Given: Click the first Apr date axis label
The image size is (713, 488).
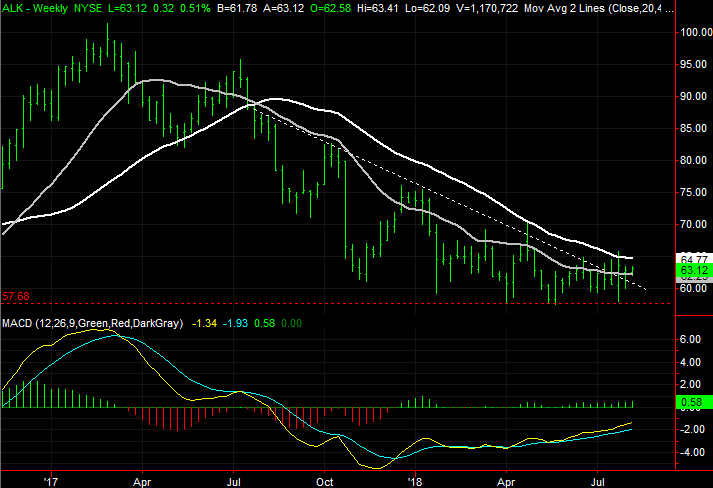Looking at the screenshot, I should click(142, 482).
